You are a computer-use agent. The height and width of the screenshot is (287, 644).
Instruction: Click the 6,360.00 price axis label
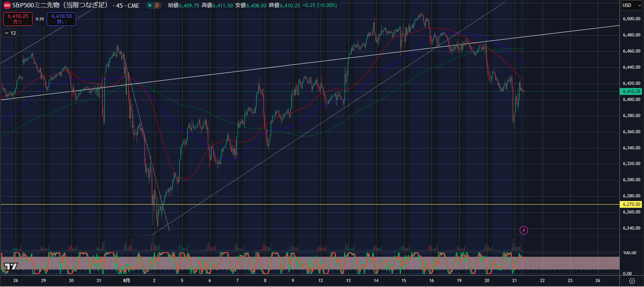(631, 132)
